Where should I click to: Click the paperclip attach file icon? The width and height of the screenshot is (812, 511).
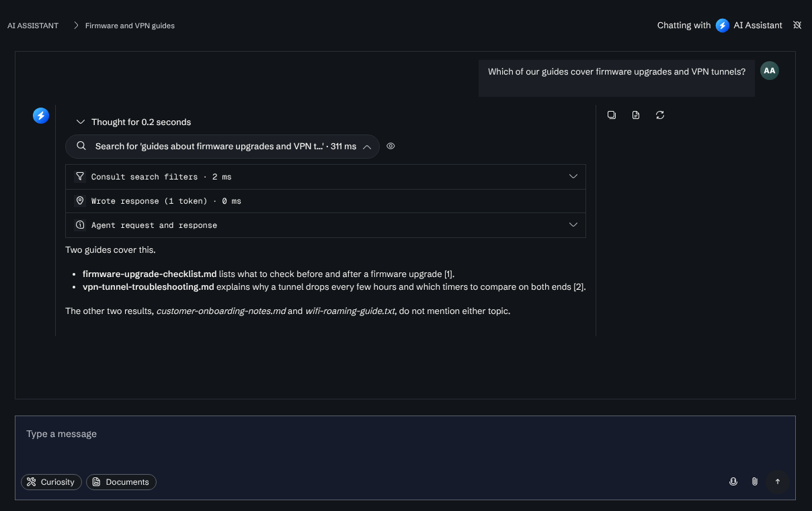click(x=755, y=481)
